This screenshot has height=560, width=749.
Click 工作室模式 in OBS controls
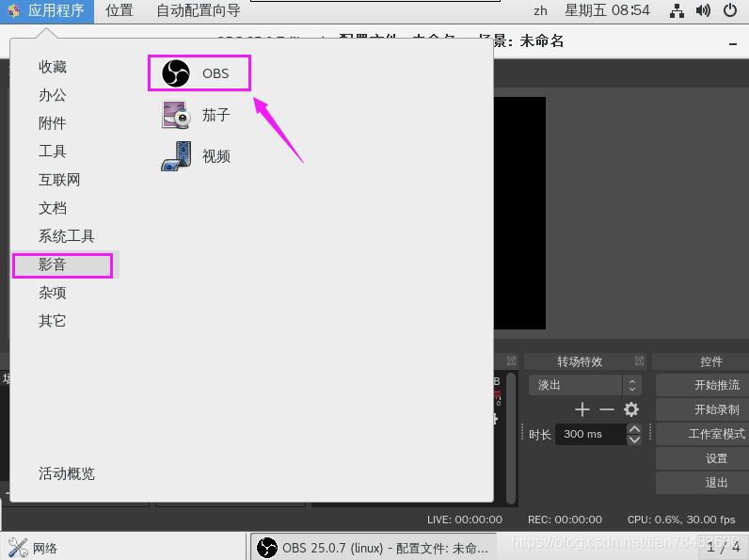(x=702, y=434)
